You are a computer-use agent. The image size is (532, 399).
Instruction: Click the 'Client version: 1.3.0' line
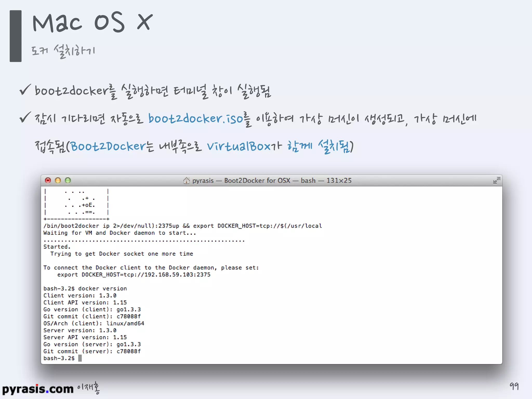(x=80, y=296)
